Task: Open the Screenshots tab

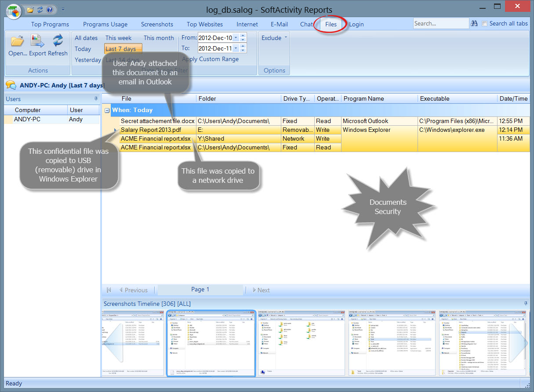Action: coord(157,24)
